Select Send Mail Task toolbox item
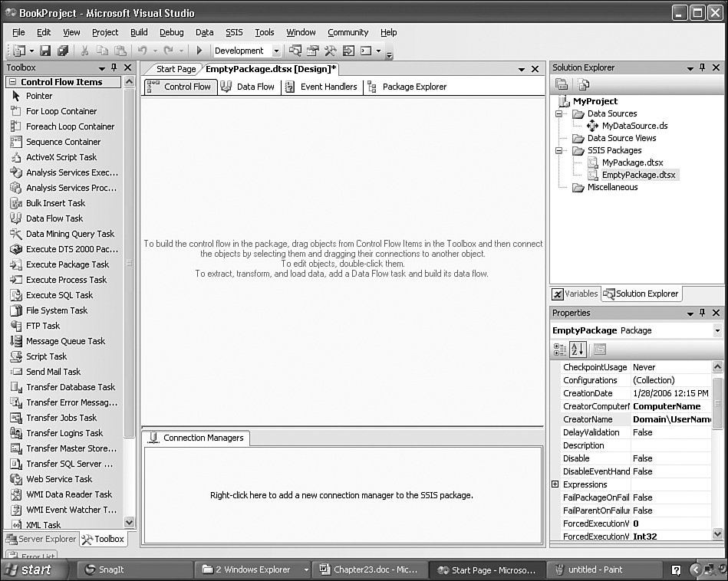The width and height of the screenshot is (728, 581). 65,372
